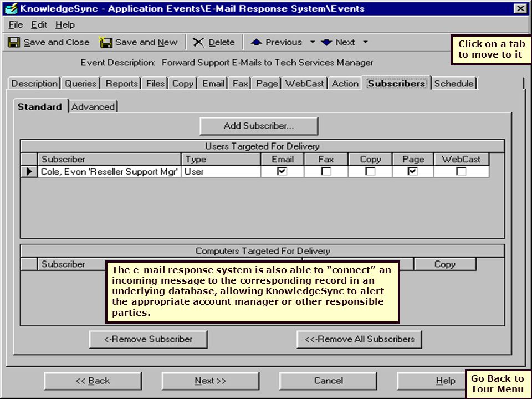Click Go Back to Tour Menu

[498, 383]
